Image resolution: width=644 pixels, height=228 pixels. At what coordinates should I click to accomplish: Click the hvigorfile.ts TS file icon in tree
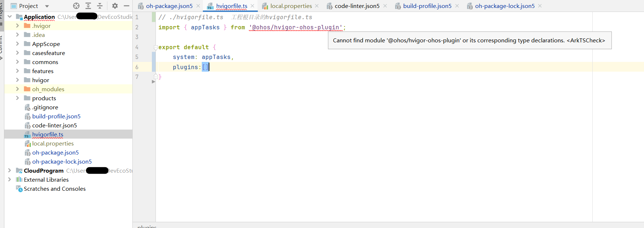(27, 135)
